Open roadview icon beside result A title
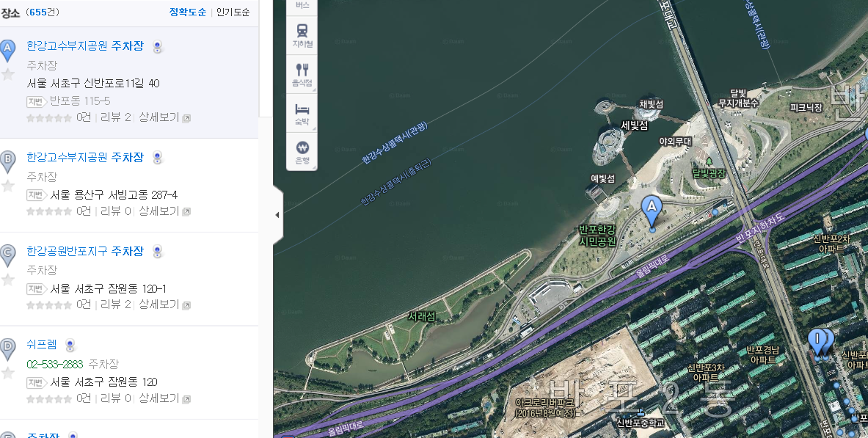Viewport: 868px width, 438px height. pos(157,48)
